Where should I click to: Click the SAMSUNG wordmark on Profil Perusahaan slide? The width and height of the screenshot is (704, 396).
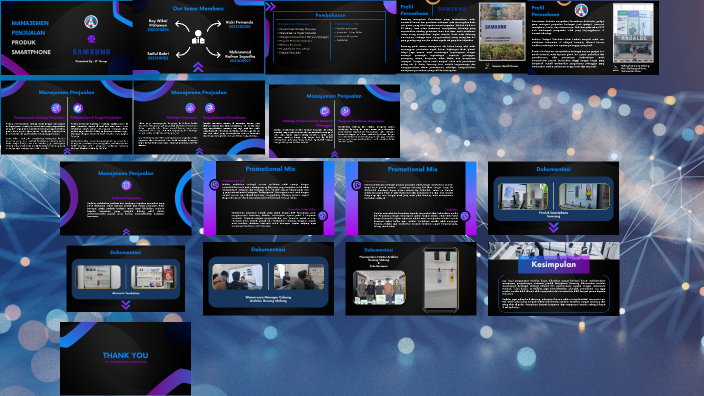(x=452, y=9)
